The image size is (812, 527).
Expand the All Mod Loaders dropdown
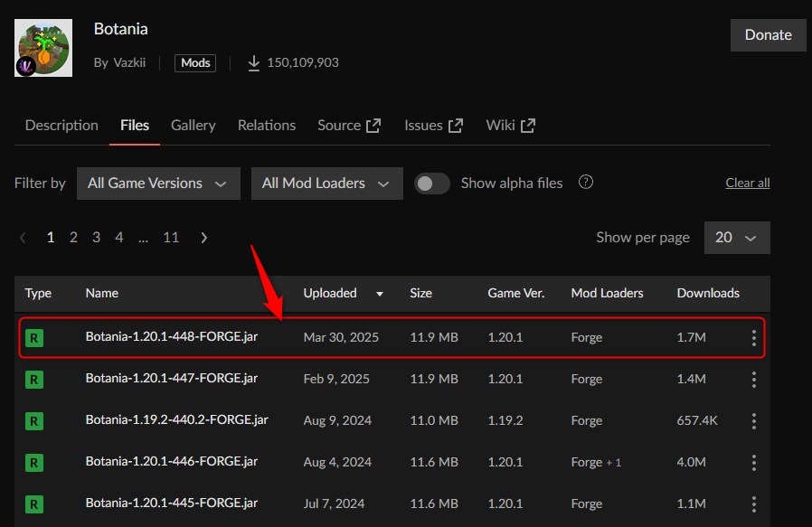(327, 184)
